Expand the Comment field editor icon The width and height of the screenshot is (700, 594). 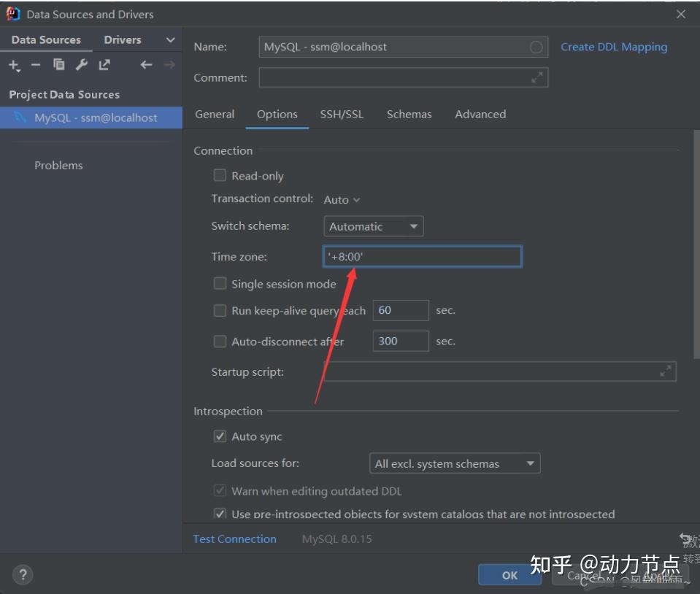click(x=537, y=77)
